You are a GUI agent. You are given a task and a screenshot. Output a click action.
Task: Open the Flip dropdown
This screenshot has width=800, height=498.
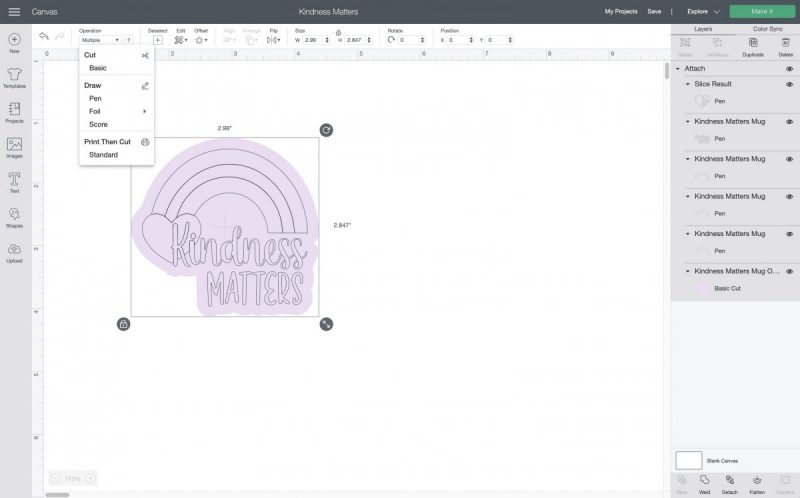273,40
